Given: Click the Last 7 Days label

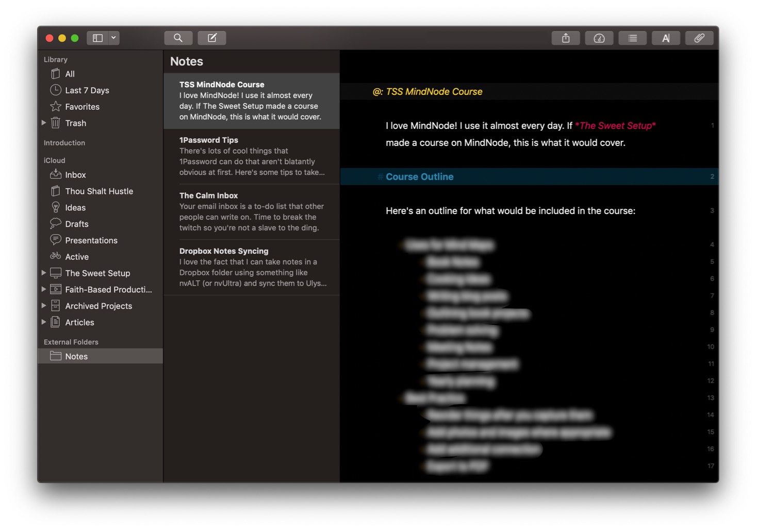Looking at the screenshot, I should click(x=87, y=90).
